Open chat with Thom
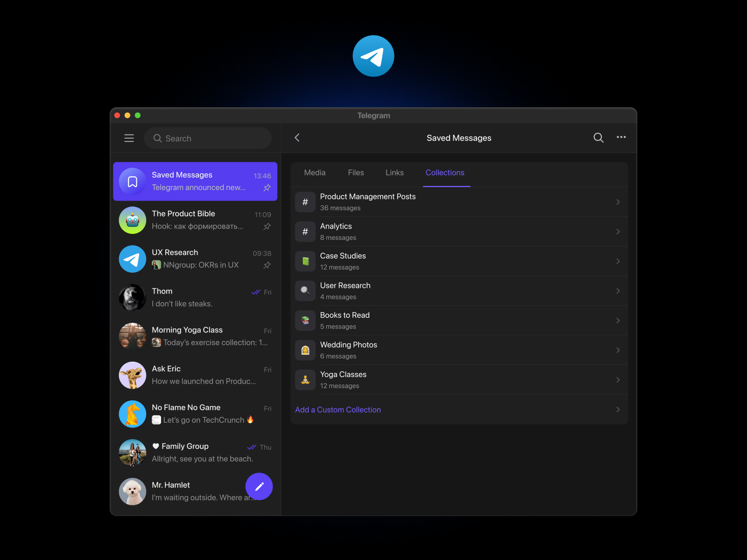 click(195, 298)
